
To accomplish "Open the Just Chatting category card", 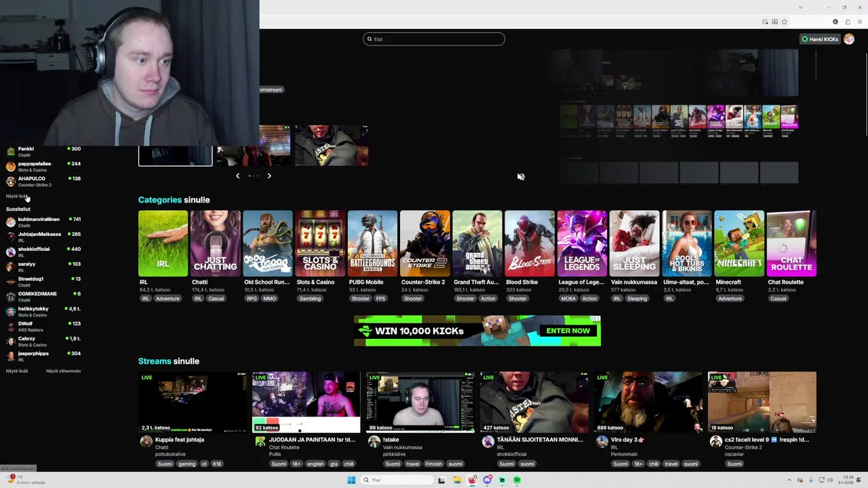I will pos(216,243).
